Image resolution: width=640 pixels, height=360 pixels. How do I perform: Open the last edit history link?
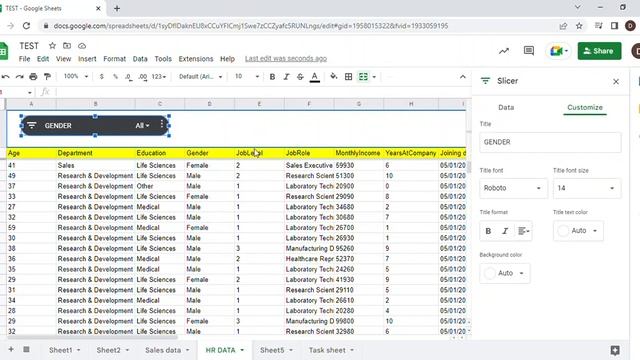coord(286,59)
